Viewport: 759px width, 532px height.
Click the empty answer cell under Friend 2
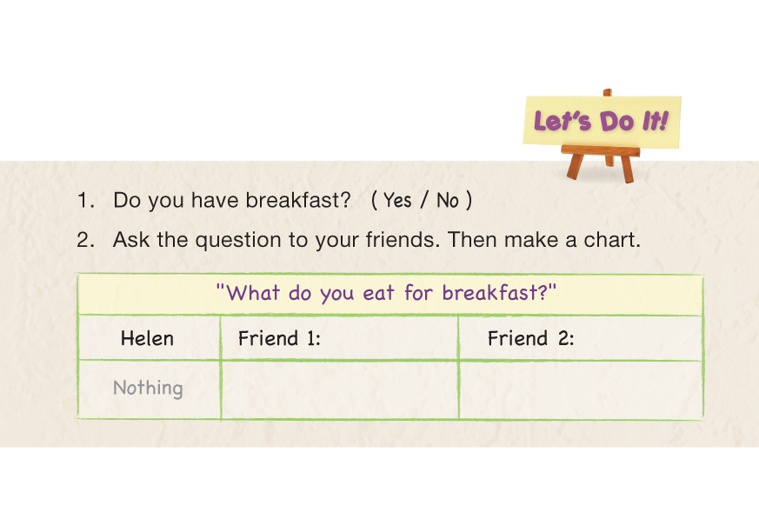pyautogui.click(x=581, y=390)
